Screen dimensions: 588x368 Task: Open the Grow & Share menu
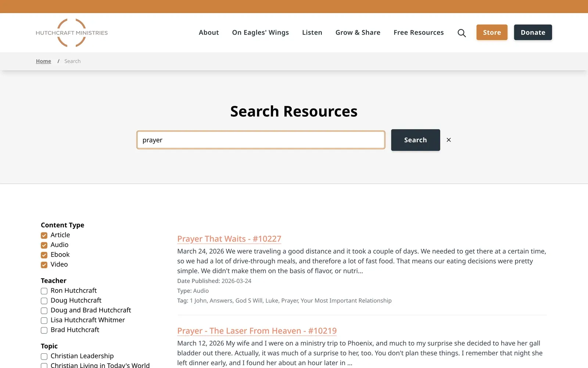tap(358, 32)
